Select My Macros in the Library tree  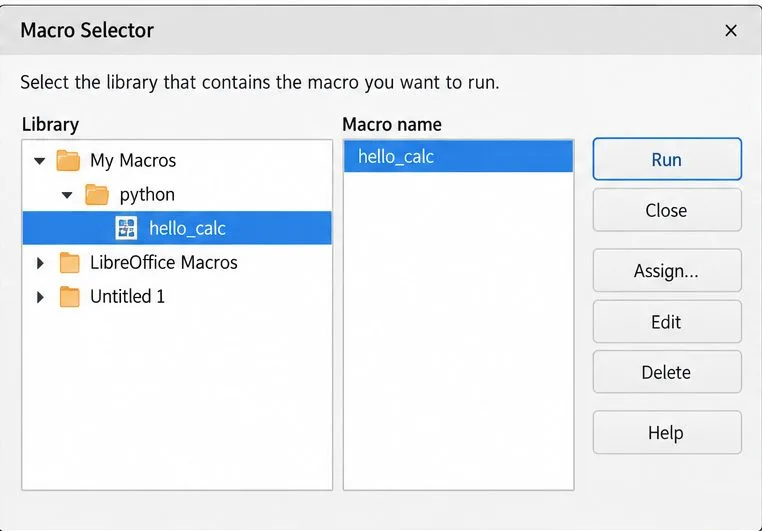coord(133,160)
